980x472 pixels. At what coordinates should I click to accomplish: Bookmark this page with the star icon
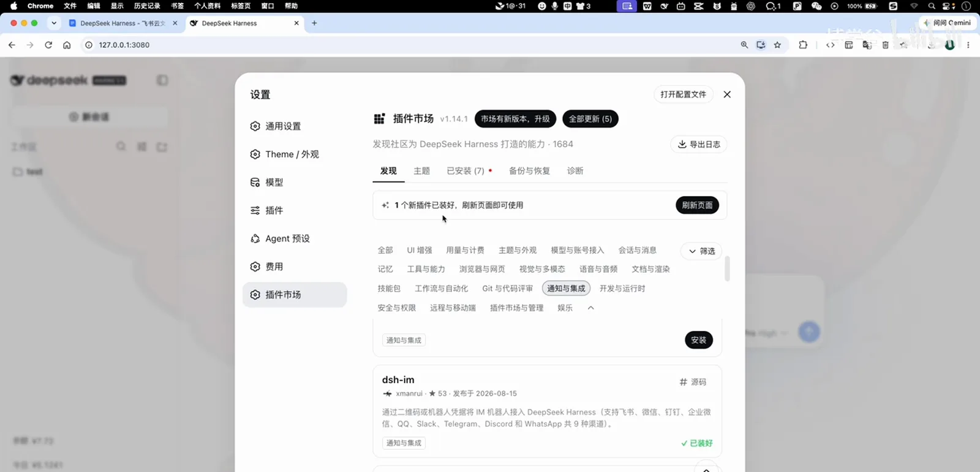(x=777, y=45)
